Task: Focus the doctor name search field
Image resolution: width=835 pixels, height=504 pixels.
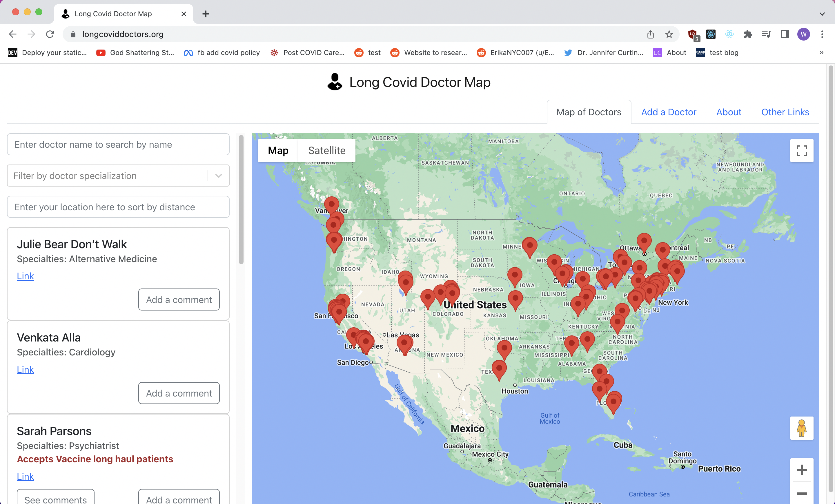Action: coord(118,145)
